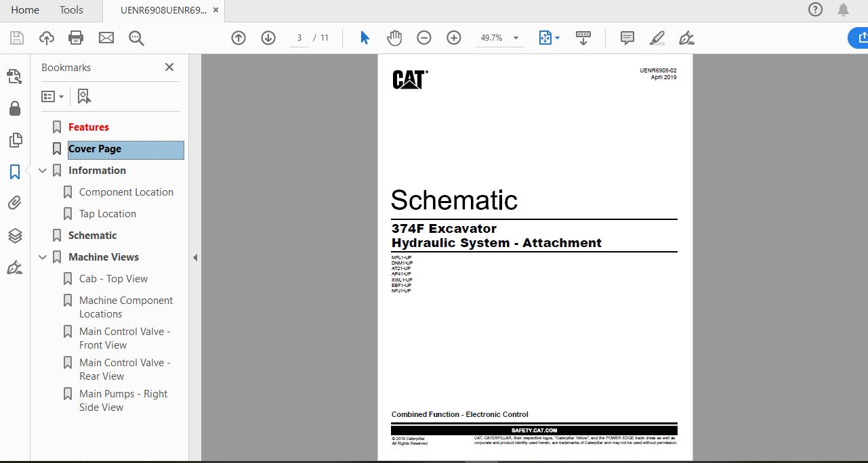Choose the Selection arrow tool

tap(365, 38)
